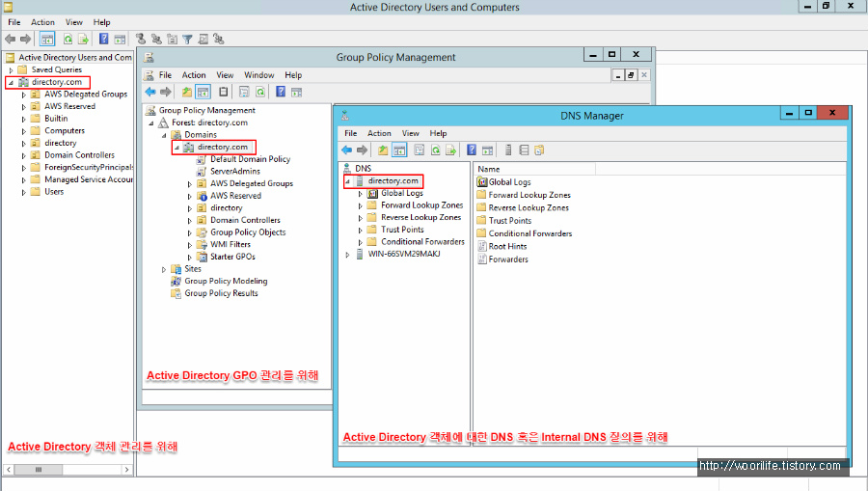Open Window menu in Group Policy Management

point(259,74)
